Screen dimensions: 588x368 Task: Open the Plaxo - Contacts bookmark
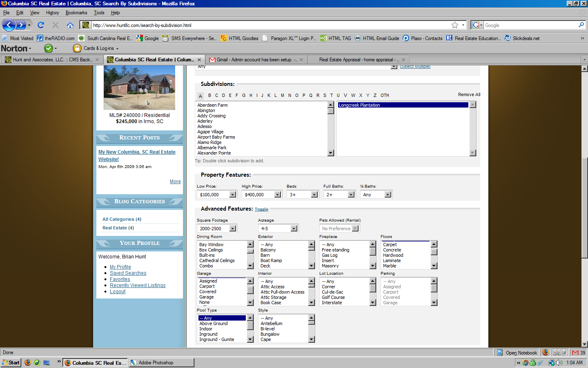point(423,38)
